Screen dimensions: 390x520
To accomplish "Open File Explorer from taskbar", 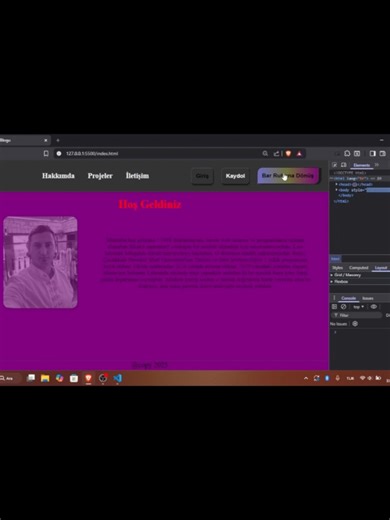I will click(x=45, y=378).
